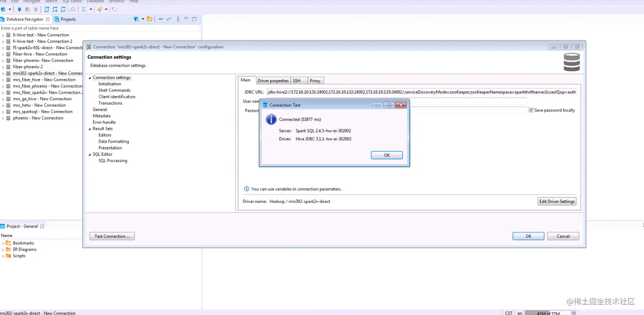644x315 pixels.
Task: Select Data Formatting in the settings tree
Action: 114,142
